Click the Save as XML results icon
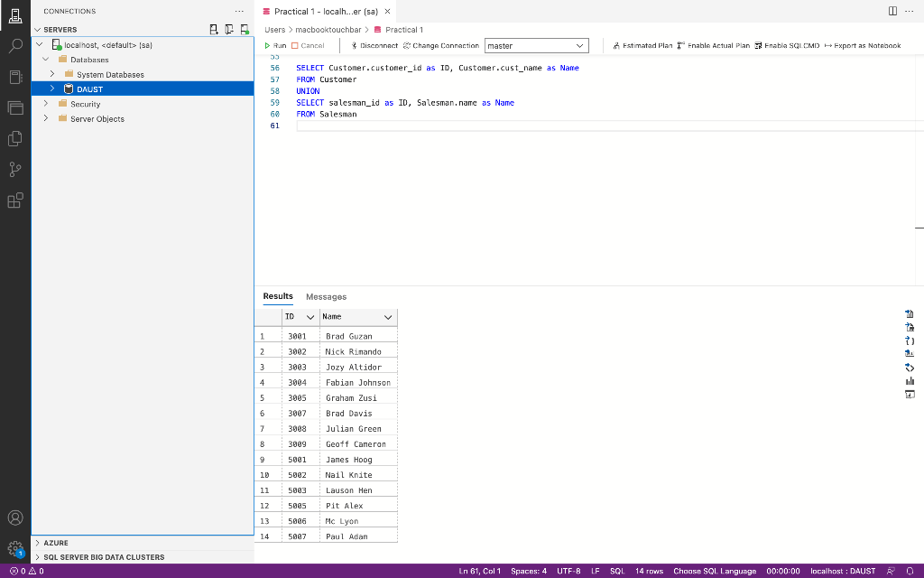 point(910,368)
